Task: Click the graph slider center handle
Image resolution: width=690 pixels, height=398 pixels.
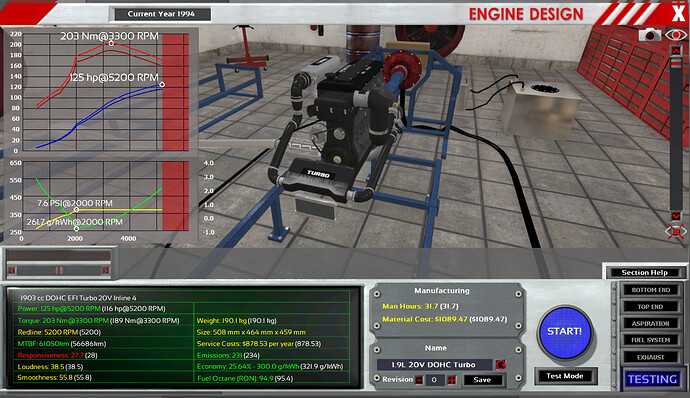Action: point(59,270)
